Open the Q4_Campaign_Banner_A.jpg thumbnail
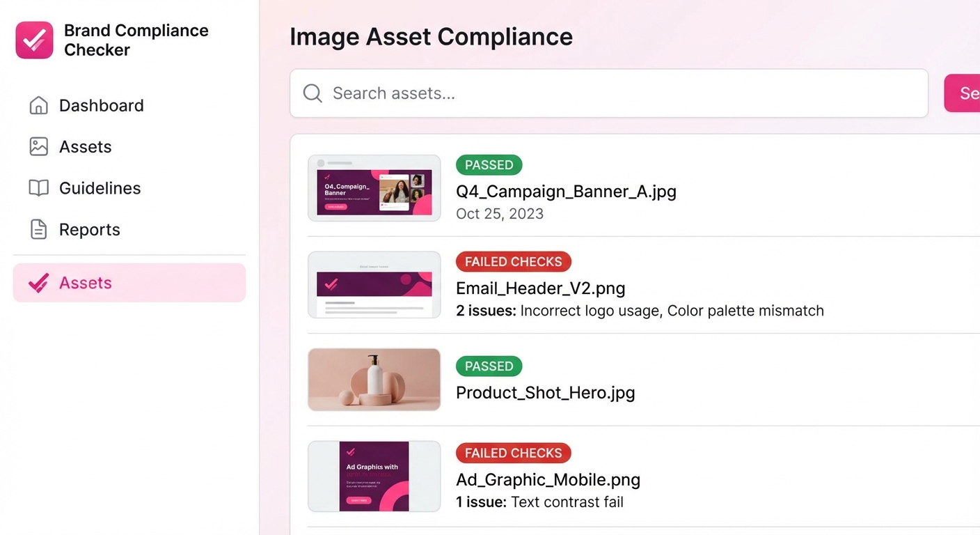This screenshot has height=535, width=980. [374, 188]
